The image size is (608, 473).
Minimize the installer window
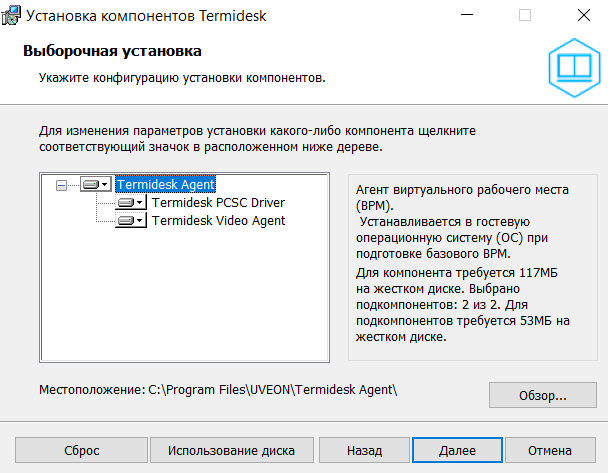click(x=467, y=15)
